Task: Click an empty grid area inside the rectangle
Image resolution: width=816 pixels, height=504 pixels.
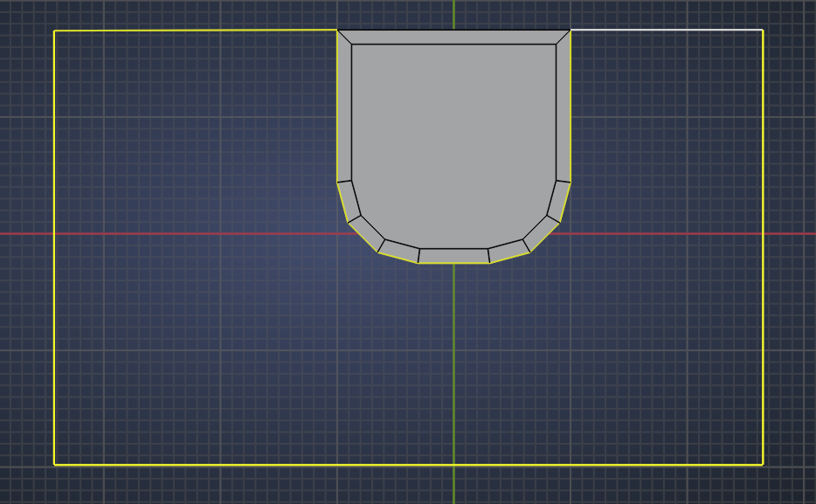Action: coord(192,367)
